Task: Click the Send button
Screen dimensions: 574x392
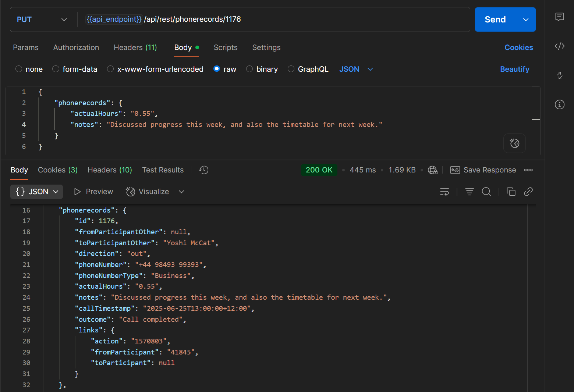Action: [495, 19]
